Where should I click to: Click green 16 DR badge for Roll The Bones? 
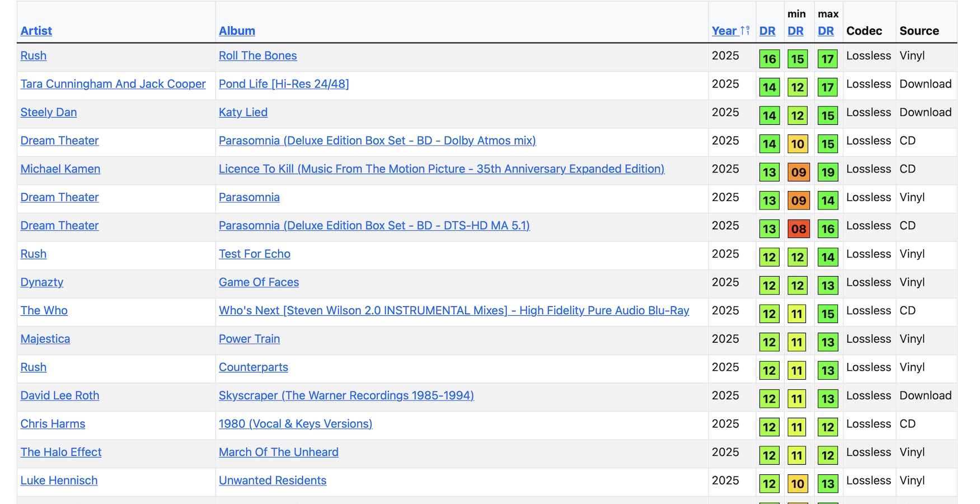coord(769,59)
